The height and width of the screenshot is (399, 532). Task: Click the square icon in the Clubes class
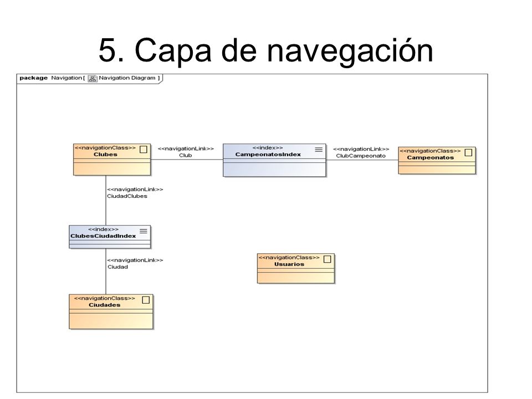143,149
